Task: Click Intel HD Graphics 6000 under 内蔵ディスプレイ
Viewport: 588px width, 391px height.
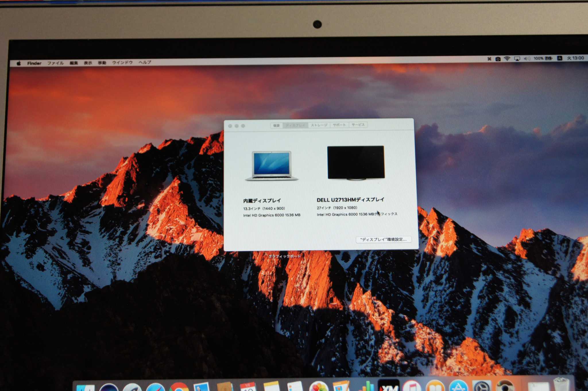Action: 272,215
